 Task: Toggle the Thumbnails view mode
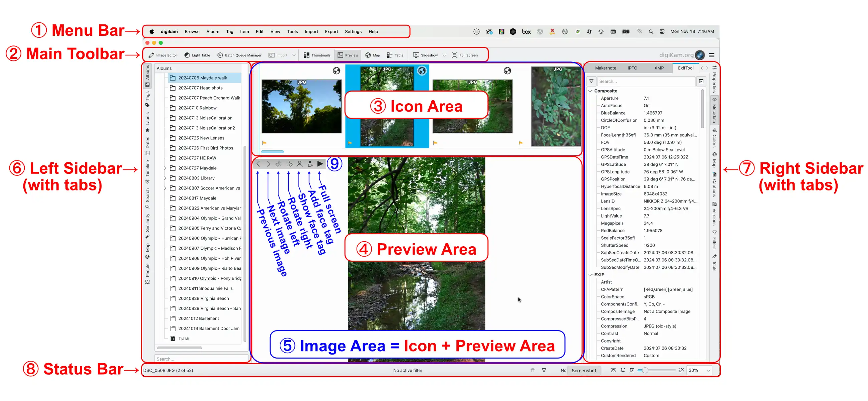click(x=317, y=55)
